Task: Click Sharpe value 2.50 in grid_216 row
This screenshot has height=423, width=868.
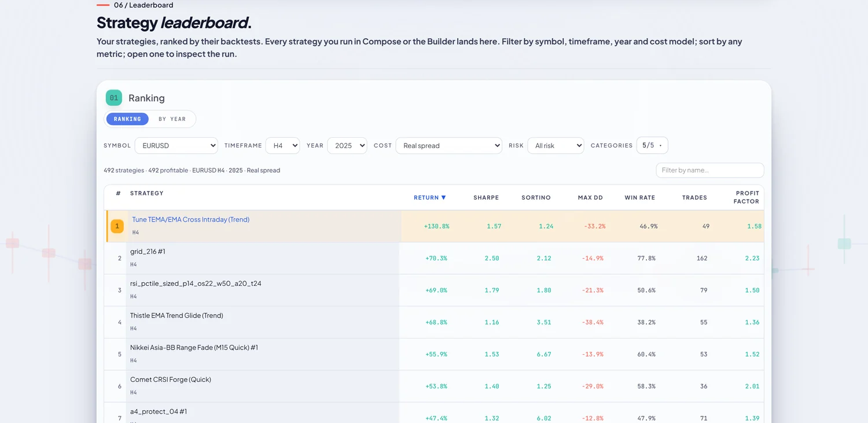Action: 492,258
